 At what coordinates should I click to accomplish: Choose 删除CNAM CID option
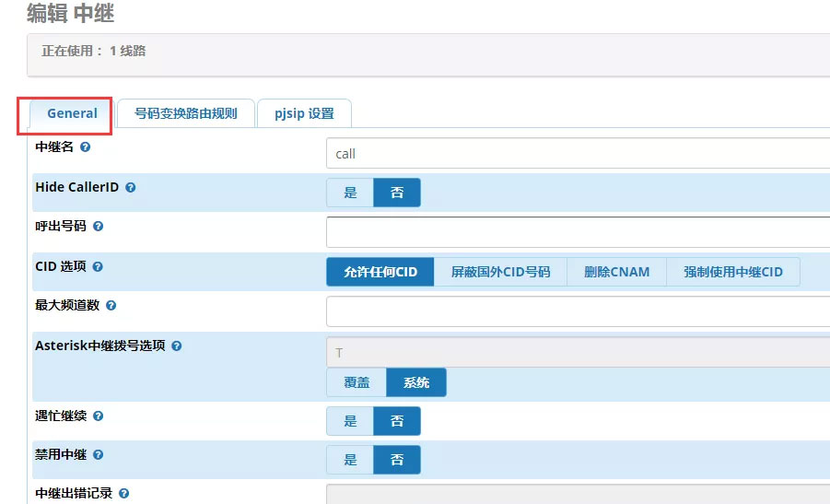click(616, 272)
